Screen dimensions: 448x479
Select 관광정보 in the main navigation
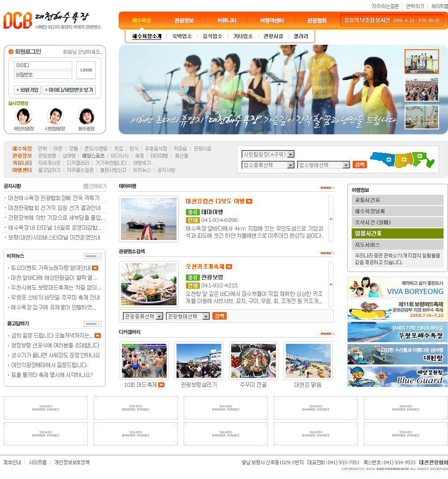point(184,21)
